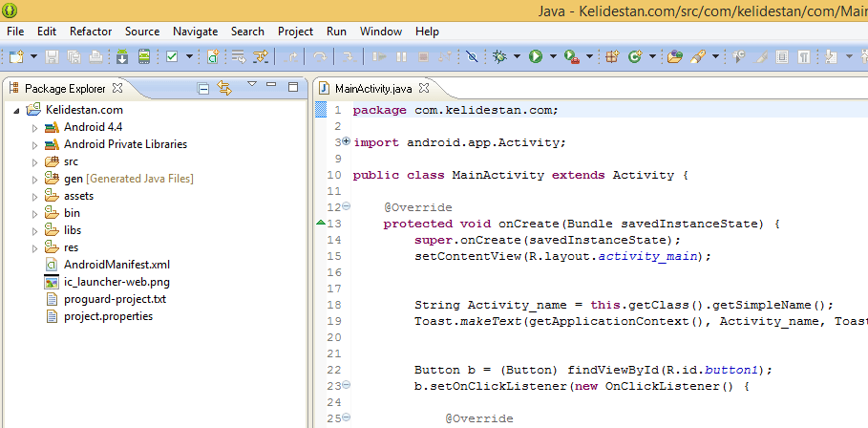The height and width of the screenshot is (428, 868).
Task: Close the MainActivity.java tab
Action: [423, 88]
